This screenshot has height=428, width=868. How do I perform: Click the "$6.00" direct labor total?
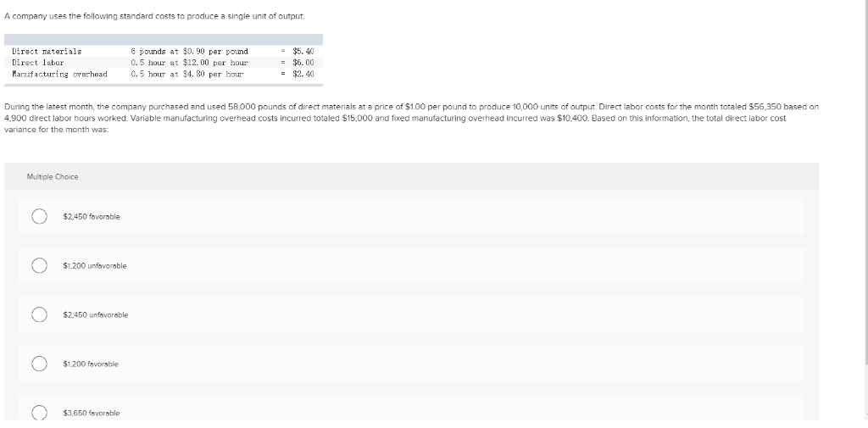coord(303,63)
